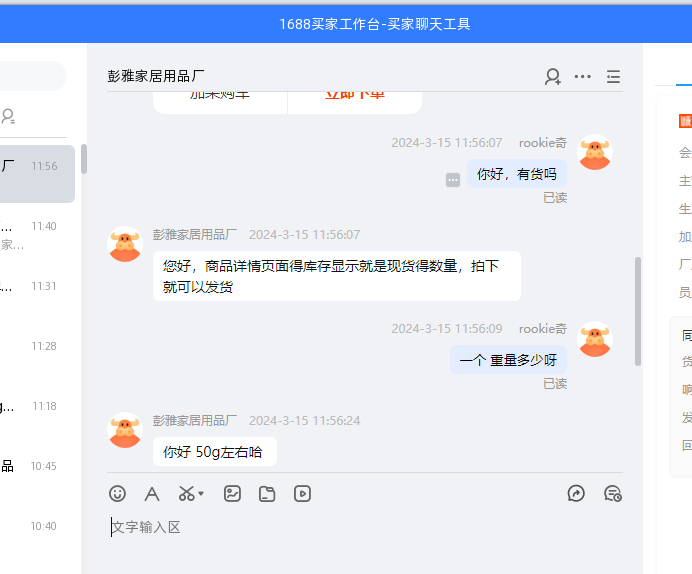Toggle the side panel list icon
The image size is (692, 574).
613,77
